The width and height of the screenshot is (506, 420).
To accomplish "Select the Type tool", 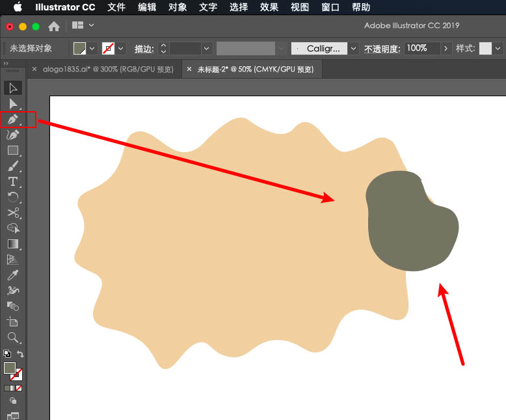I will click(x=13, y=181).
